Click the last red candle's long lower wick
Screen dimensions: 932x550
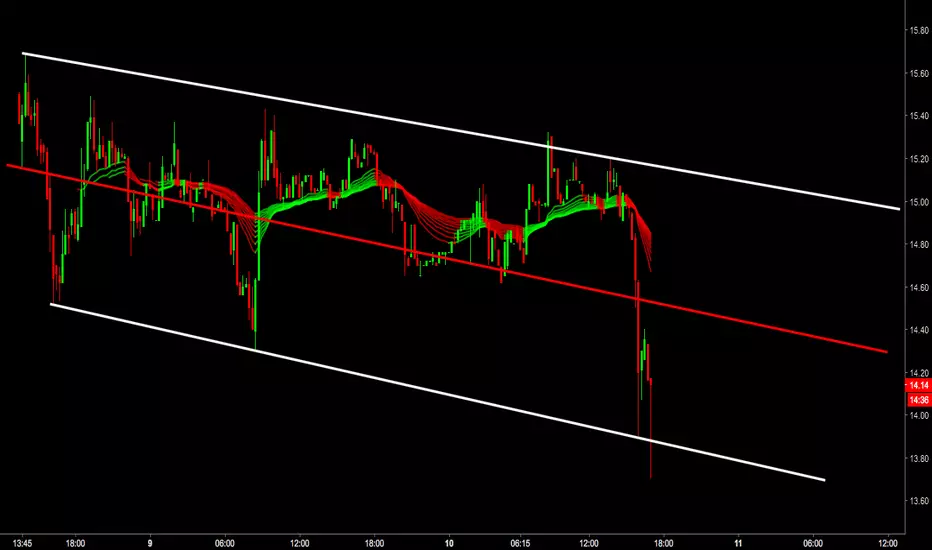pyautogui.click(x=651, y=431)
